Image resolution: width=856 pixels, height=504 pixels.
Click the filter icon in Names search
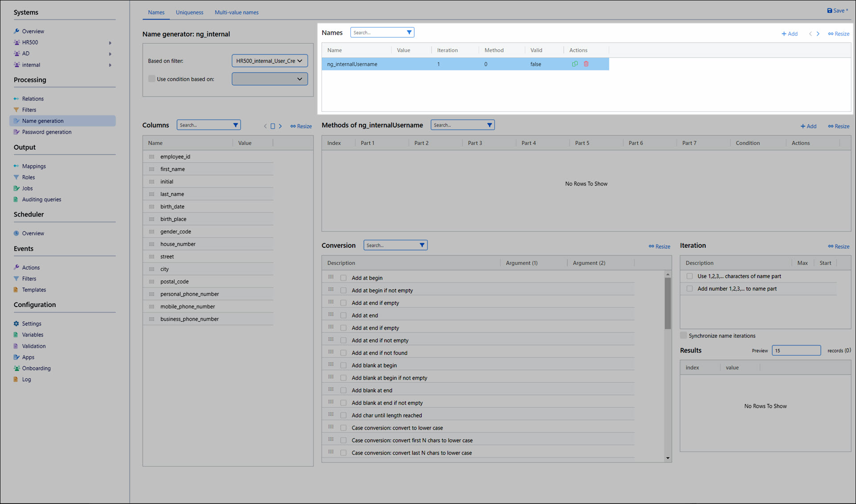tap(409, 33)
